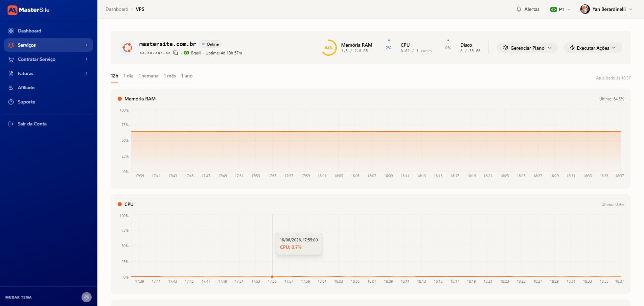Click the Afiliado dollar icon
The height and width of the screenshot is (306, 644).
pos(11,88)
